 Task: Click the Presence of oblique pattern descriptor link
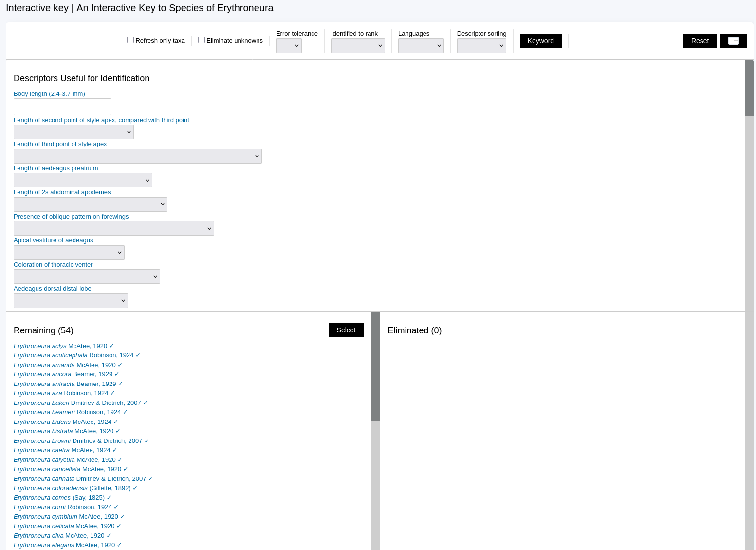tap(71, 217)
